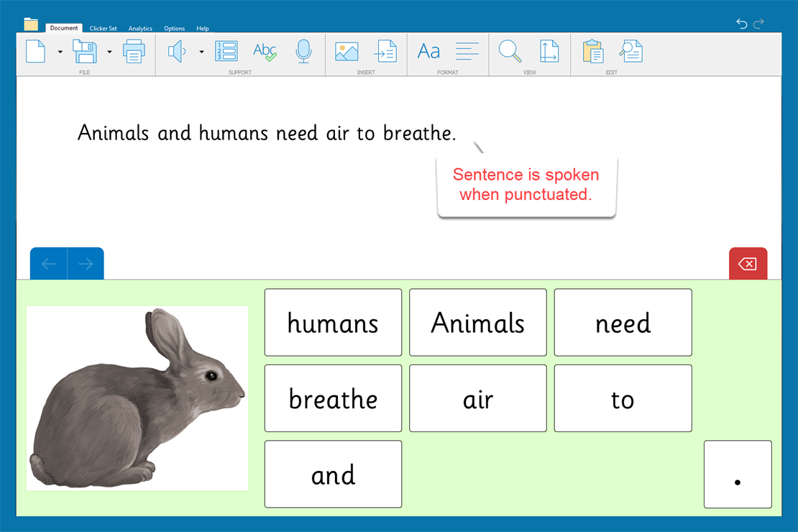The image size is (798, 532).
Task: Switch to the Clicker Set tab
Action: tap(103, 29)
